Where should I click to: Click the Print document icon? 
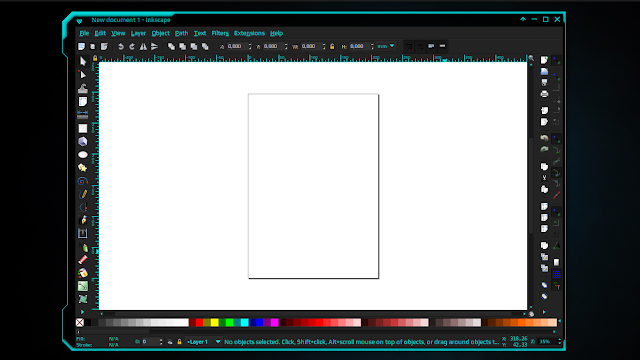coord(544,94)
